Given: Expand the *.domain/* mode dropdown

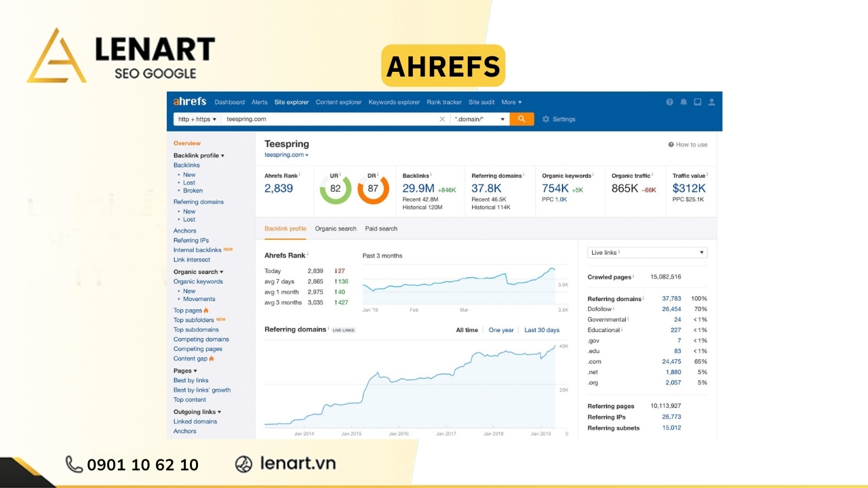Looking at the screenshot, I should (x=477, y=119).
